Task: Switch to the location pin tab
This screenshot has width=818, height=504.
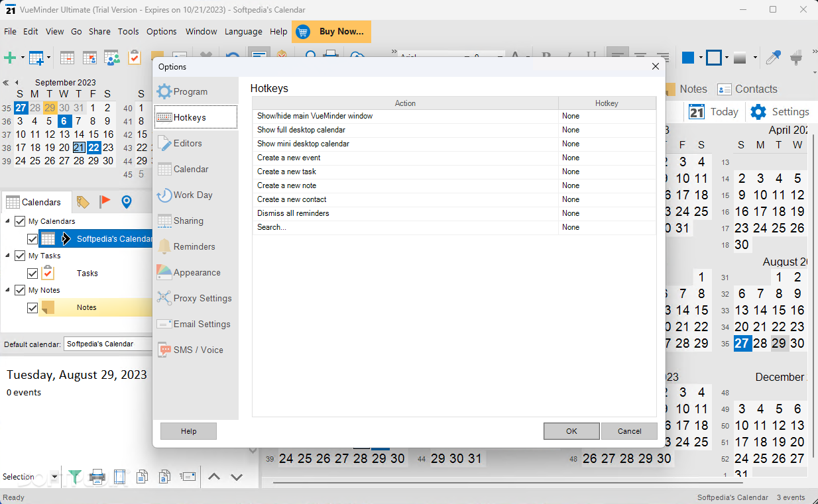Action: click(x=126, y=202)
